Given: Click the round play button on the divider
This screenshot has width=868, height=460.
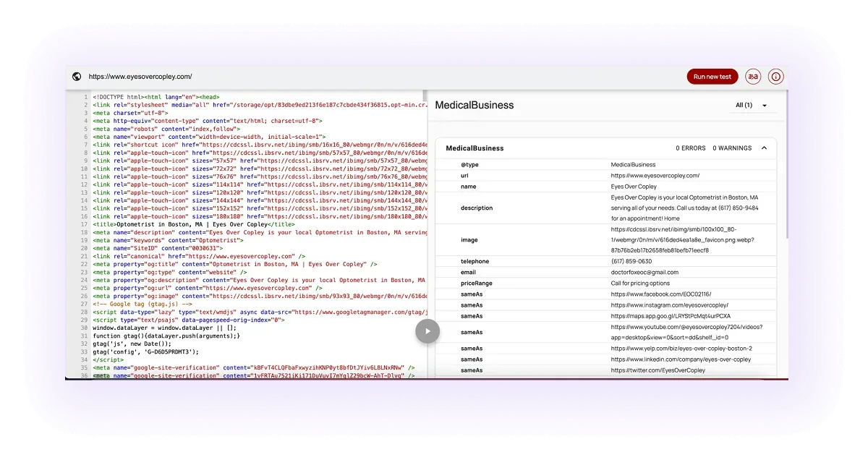Looking at the screenshot, I should pos(427,331).
